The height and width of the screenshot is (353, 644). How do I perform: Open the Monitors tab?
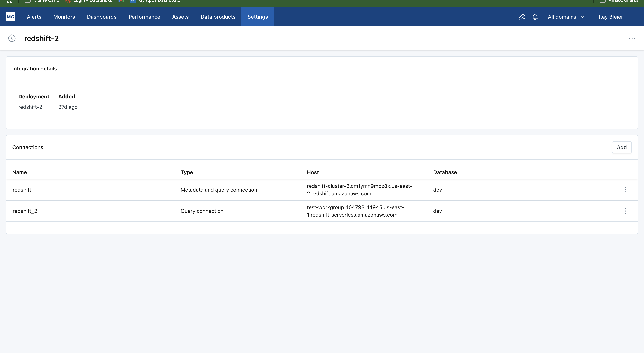[64, 17]
